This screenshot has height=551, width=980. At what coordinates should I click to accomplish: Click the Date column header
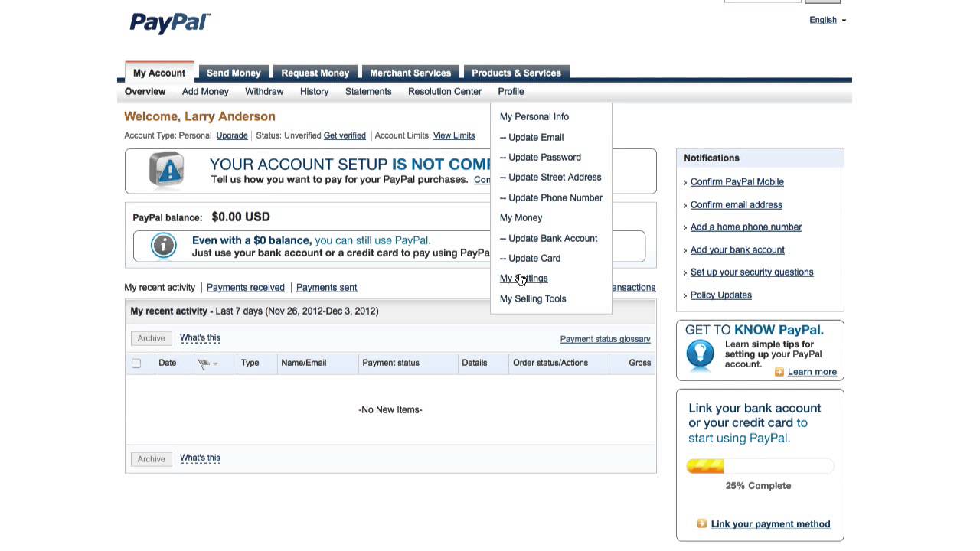click(x=168, y=363)
